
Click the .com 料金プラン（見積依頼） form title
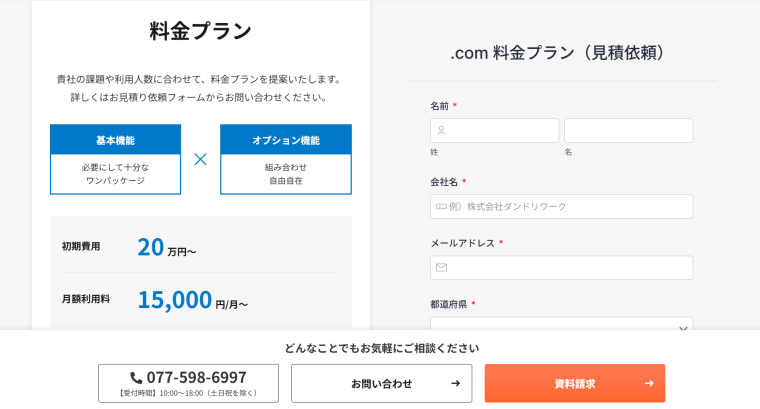(557, 53)
